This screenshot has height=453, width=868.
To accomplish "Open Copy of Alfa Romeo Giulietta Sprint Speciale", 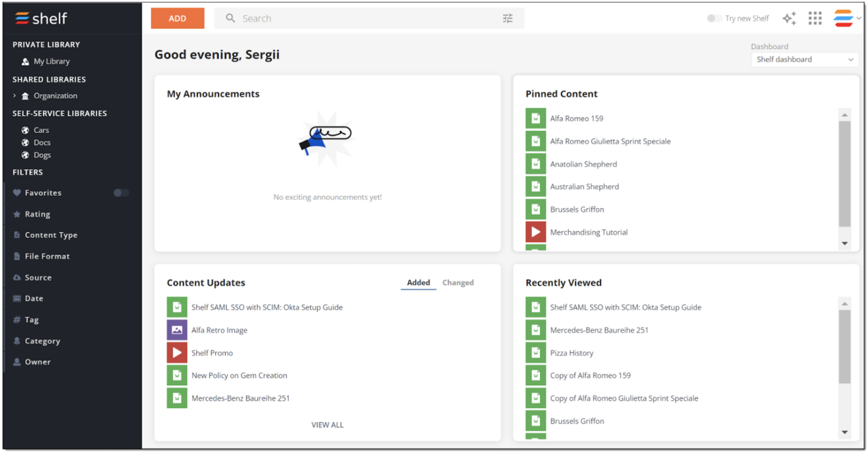I will [x=624, y=398].
